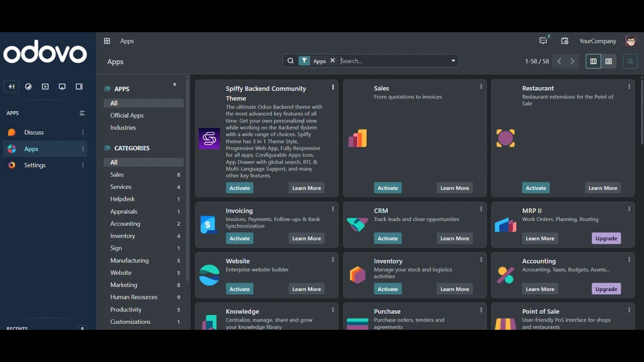644x362 pixels.
Task: Expand the search options dropdown arrow
Action: 453,61
